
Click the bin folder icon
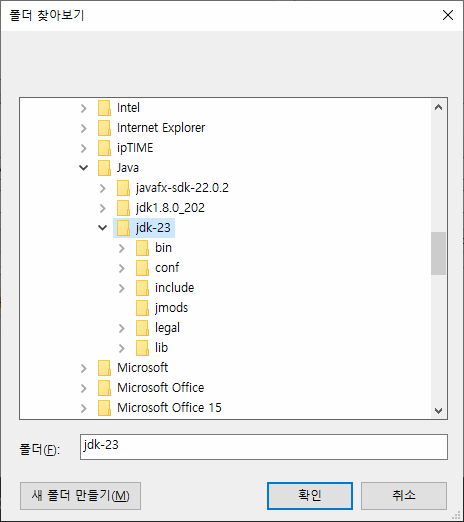142,248
